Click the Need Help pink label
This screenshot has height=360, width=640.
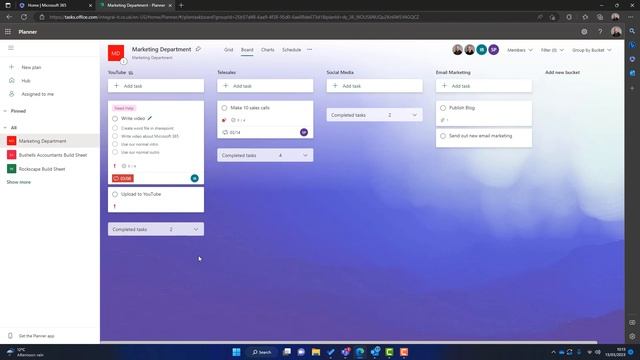[x=124, y=108]
